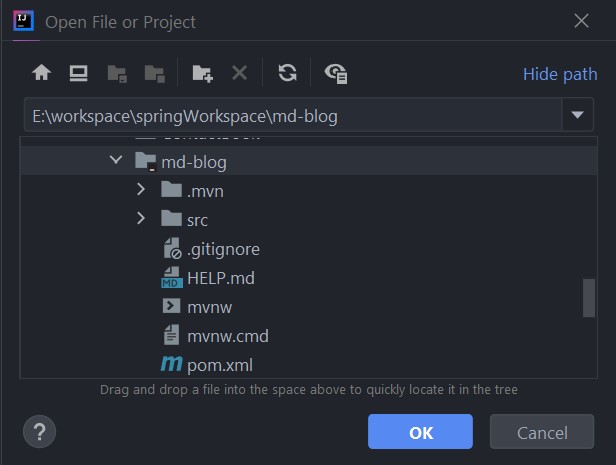Create a new folder

[x=202, y=73]
